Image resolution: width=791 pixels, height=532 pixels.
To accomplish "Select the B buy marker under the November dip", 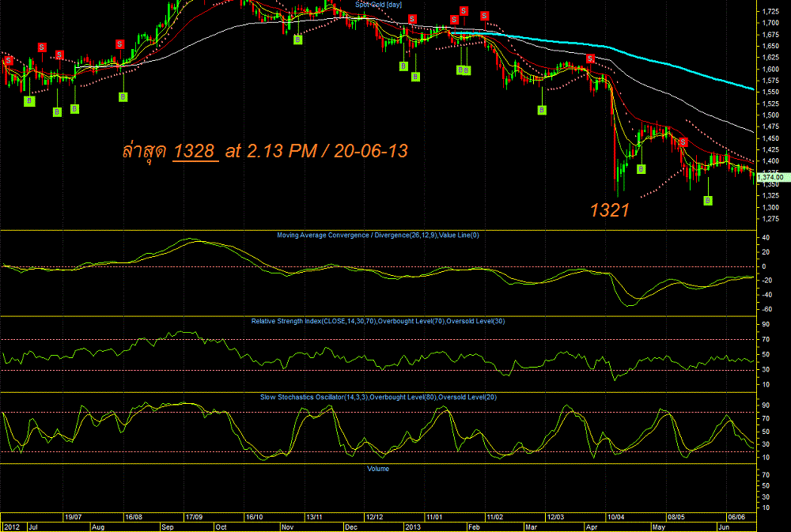I will point(298,40).
